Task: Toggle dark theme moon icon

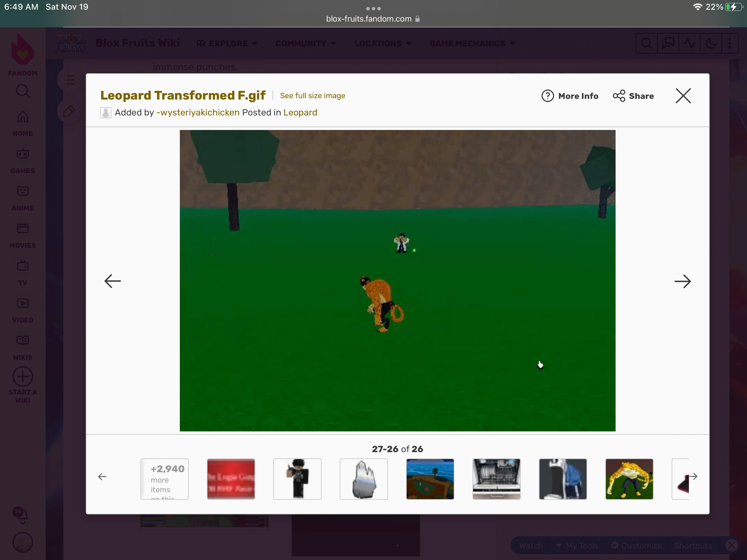Action: (x=710, y=44)
